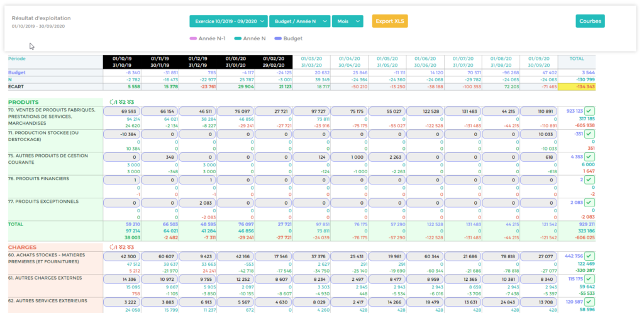Select the 01/10/19 - 31/10/19 period header
This screenshot has width=644, height=313.
[121, 62]
